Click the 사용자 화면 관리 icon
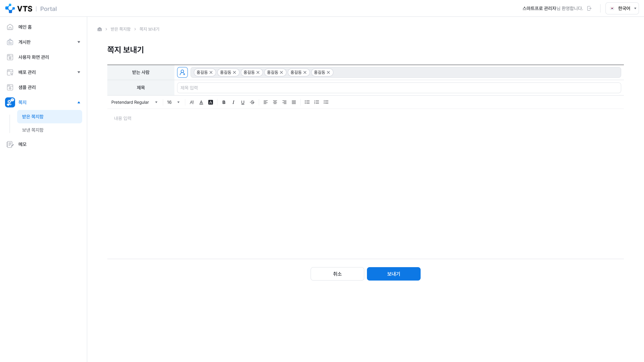 point(10,57)
